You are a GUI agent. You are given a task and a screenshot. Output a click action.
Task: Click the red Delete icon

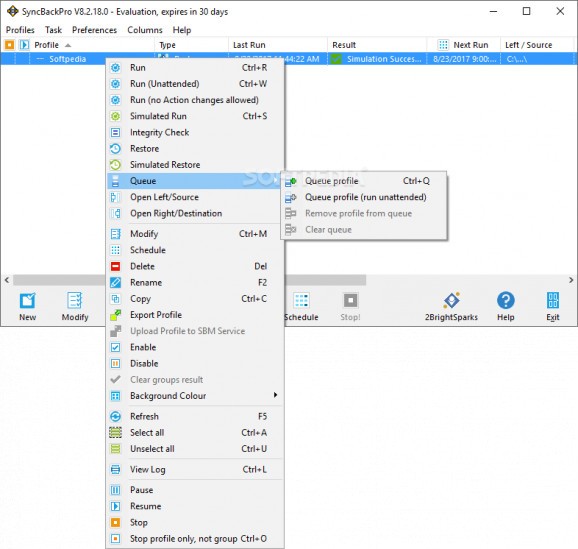point(115,266)
